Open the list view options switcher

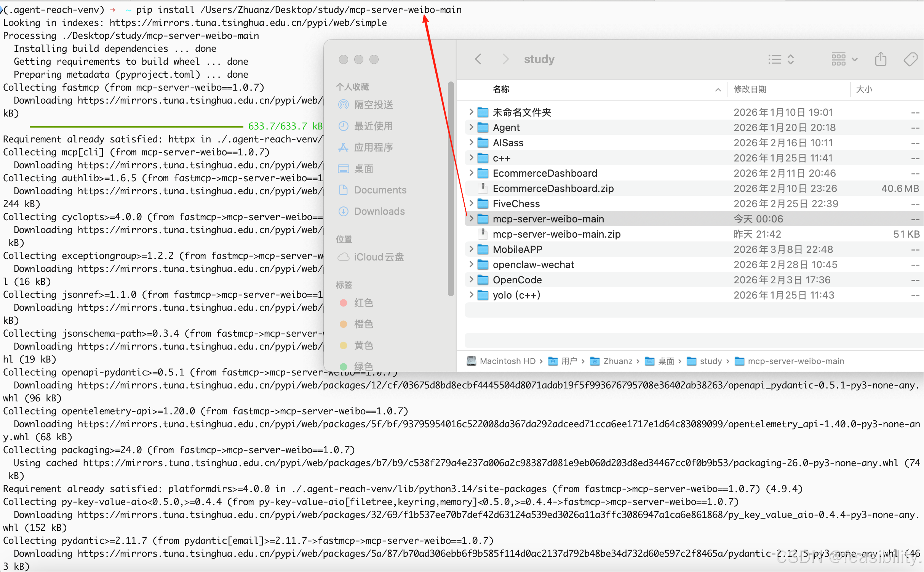[x=781, y=59]
